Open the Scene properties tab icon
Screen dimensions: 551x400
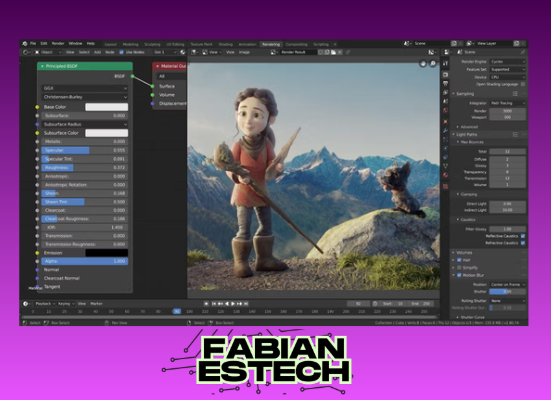pos(446,101)
